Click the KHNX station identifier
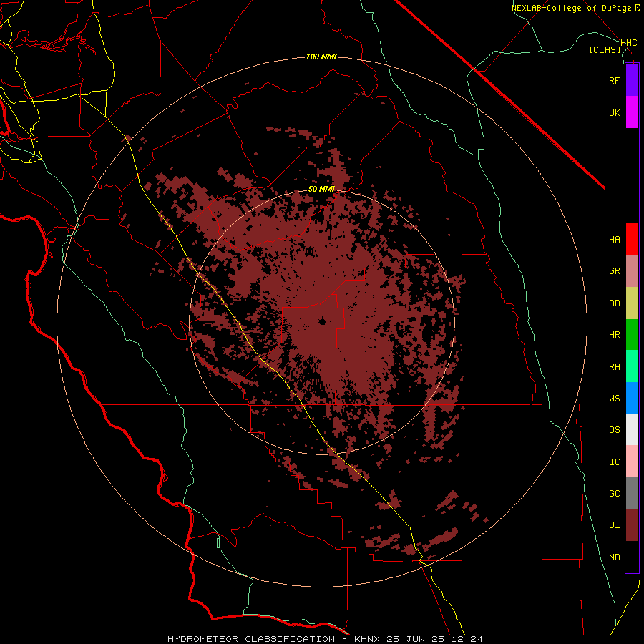Screen dimensions: 644x644 coord(368,639)
